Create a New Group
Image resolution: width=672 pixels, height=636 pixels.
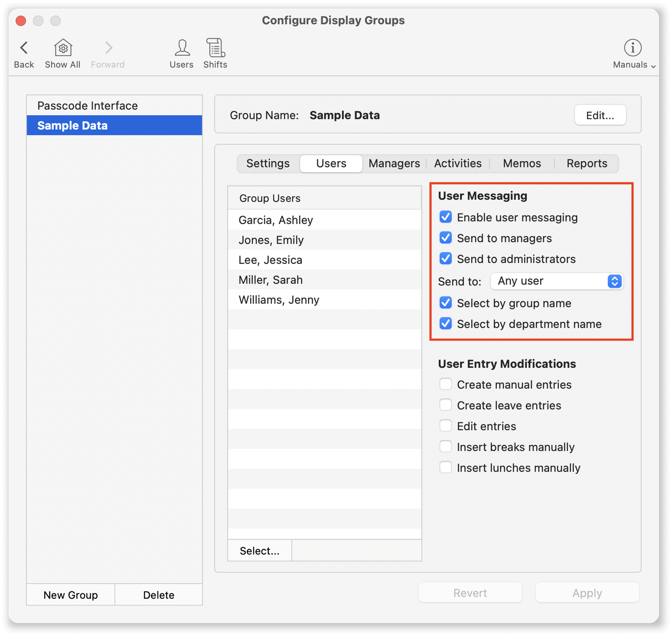[70, 594]
